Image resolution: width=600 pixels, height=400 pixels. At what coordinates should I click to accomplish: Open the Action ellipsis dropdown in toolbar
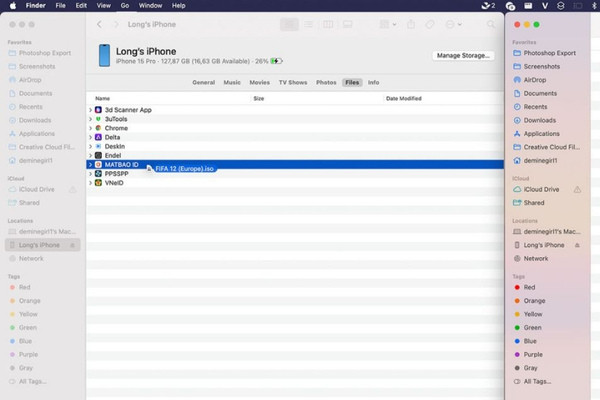pyautogui.click(x=453, y=24)
